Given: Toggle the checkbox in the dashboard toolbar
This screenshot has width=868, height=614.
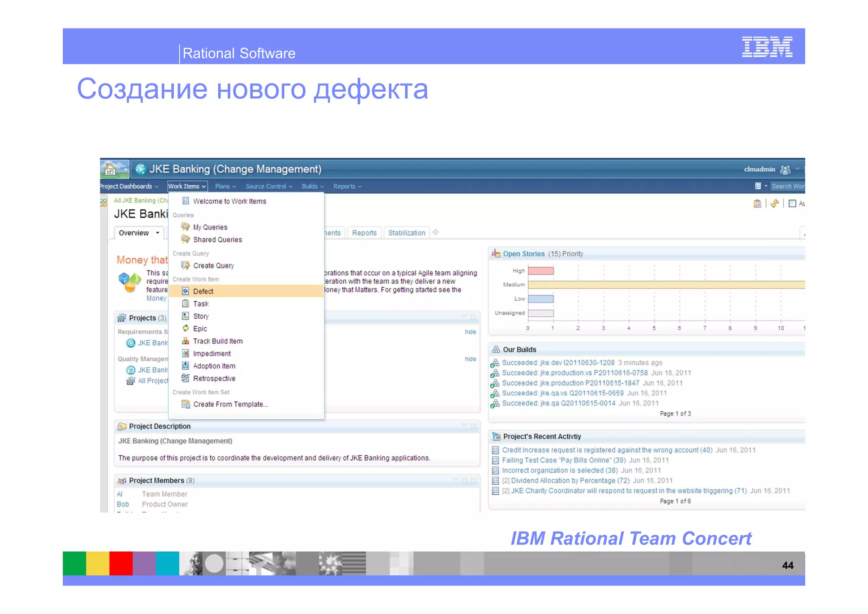Looking at the screenshot, I should pos(792,204).
